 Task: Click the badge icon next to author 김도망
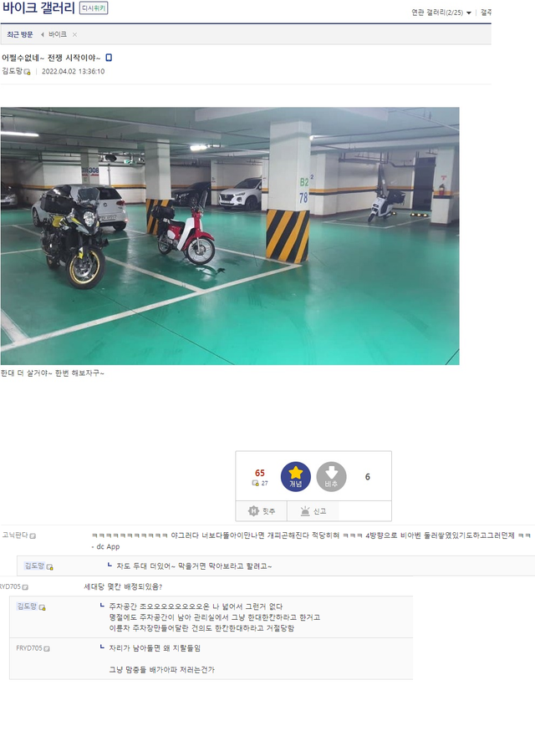click(27, 72)
